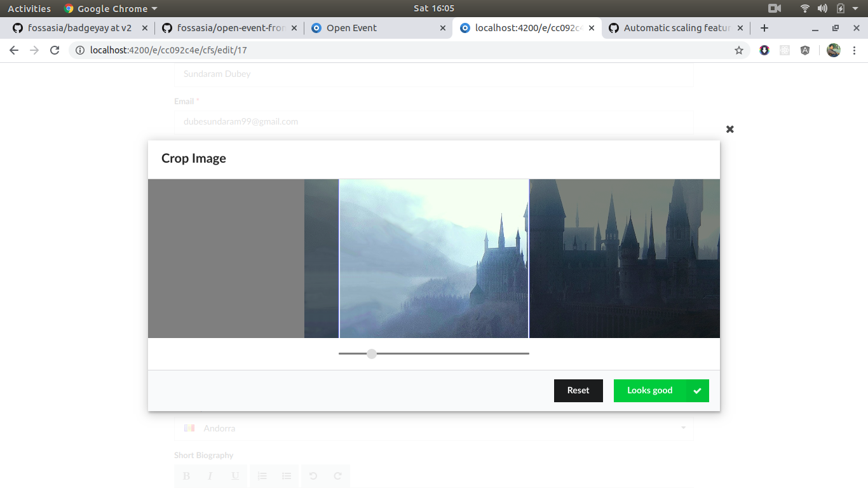
Task: Open the Activities overview
Action: (29, 8)
